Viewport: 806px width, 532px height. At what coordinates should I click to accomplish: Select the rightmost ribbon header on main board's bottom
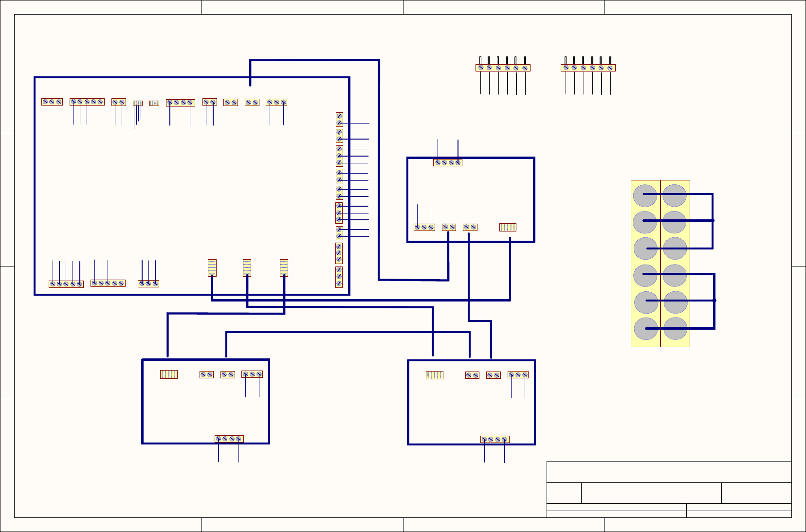[284, 268]
